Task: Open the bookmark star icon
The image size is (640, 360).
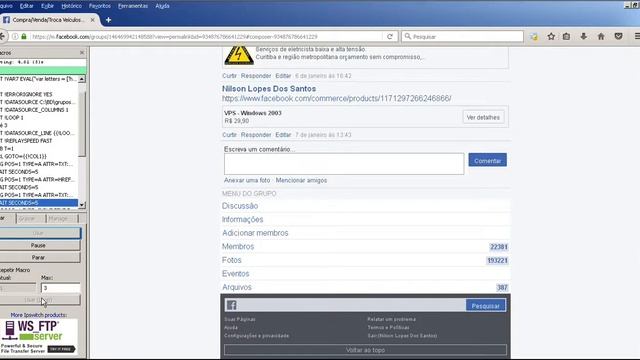Action: tap(551, 37)
